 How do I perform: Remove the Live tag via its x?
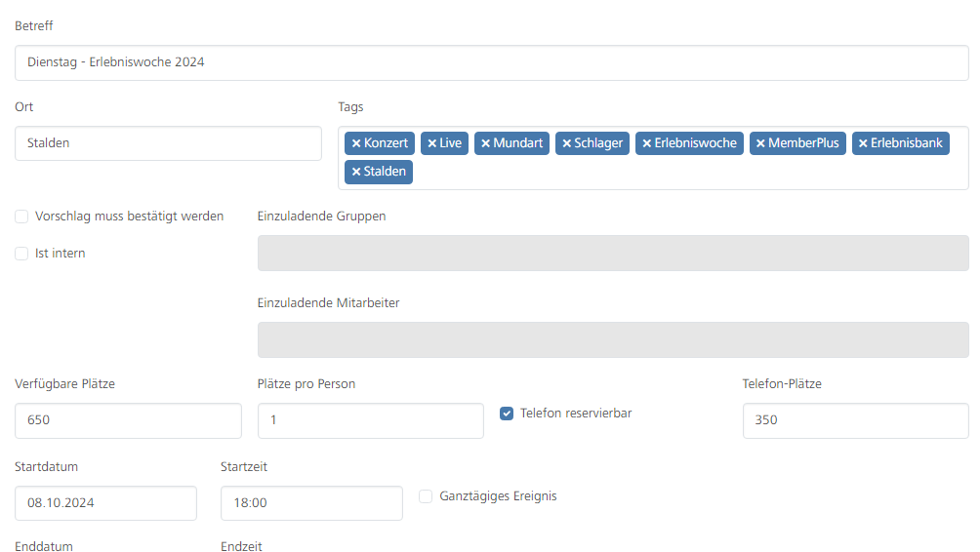tap(431, 143)
